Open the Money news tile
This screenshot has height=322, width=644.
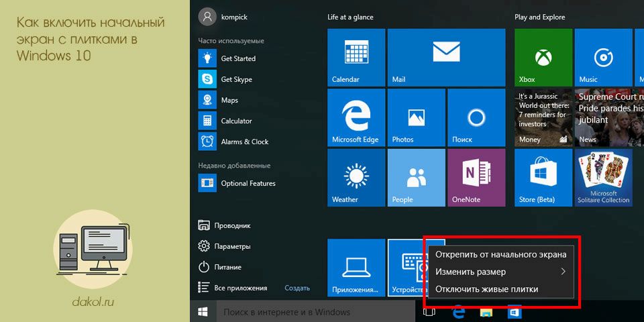[543, 117]
